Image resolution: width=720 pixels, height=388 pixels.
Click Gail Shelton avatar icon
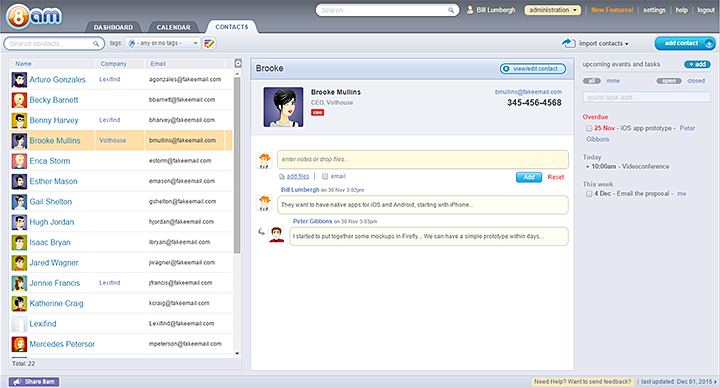click(19, 202)
